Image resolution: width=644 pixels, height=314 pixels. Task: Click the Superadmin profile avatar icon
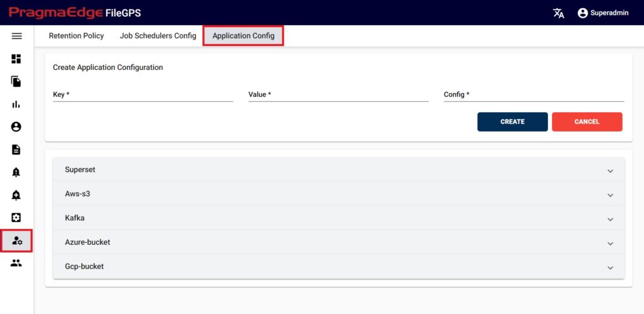582,13
